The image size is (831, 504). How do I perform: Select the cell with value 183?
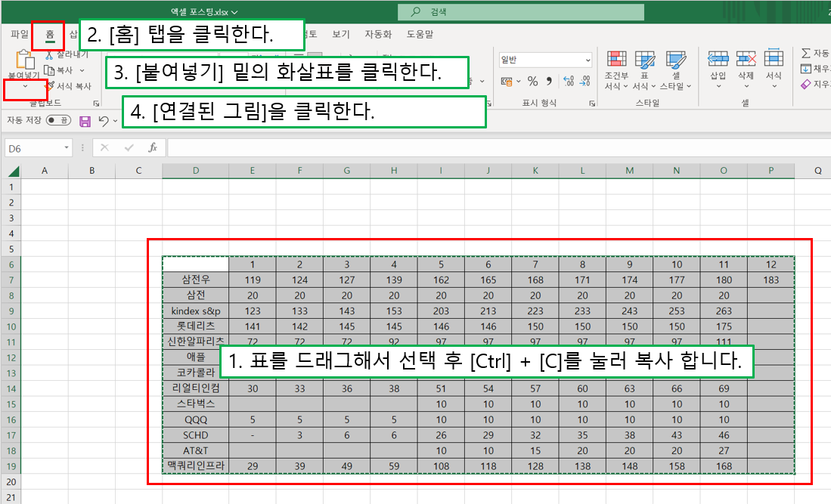click(771, 280)
